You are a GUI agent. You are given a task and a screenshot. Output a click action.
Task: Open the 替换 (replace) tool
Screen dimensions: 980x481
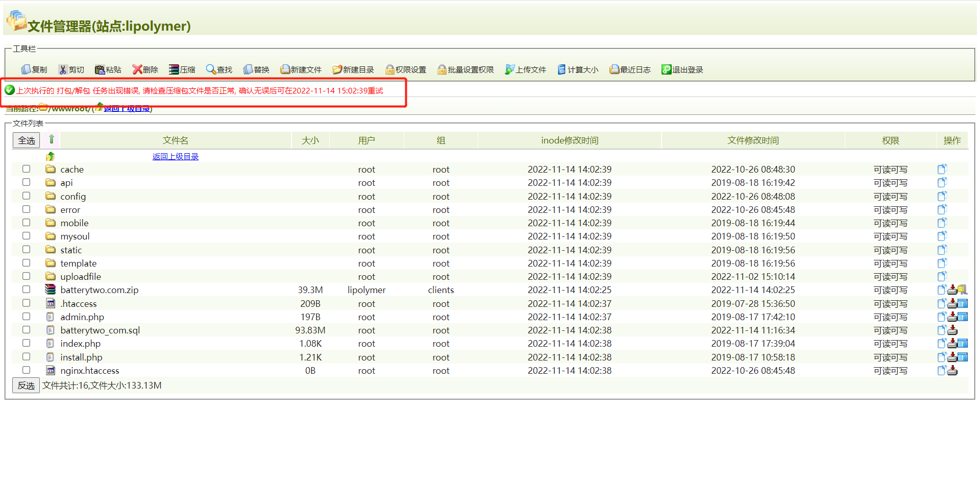coord(256,69)
